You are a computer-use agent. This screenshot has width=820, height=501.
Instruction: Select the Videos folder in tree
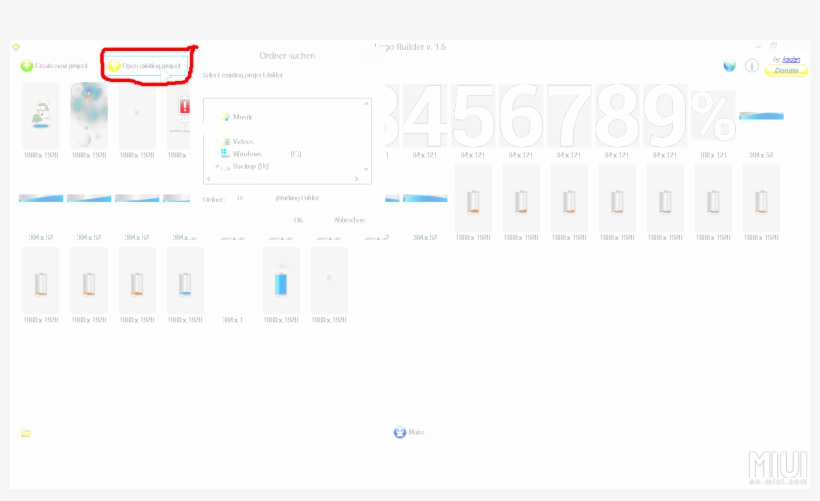point(242,142)
